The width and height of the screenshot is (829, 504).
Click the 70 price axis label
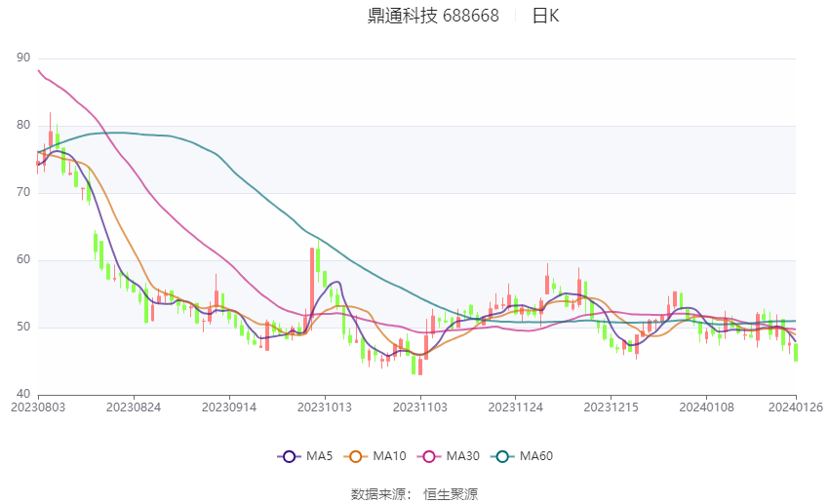pos(23,192)
